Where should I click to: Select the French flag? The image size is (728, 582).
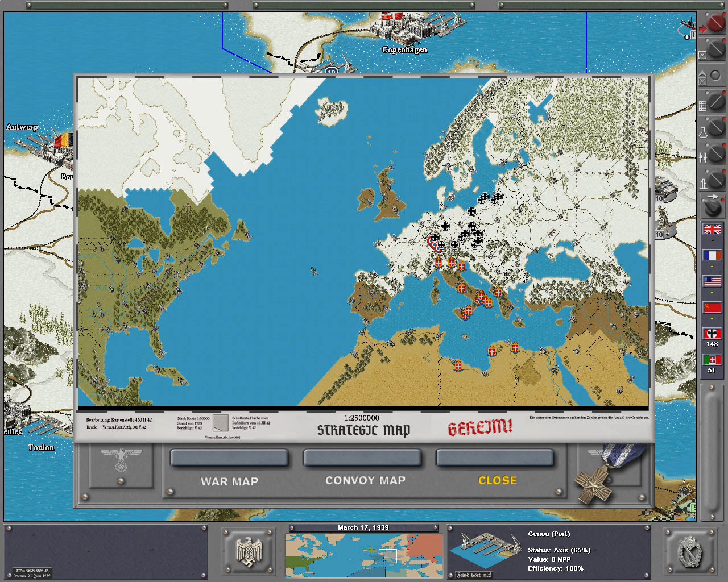pyautogui.click(x=712, y=256)
